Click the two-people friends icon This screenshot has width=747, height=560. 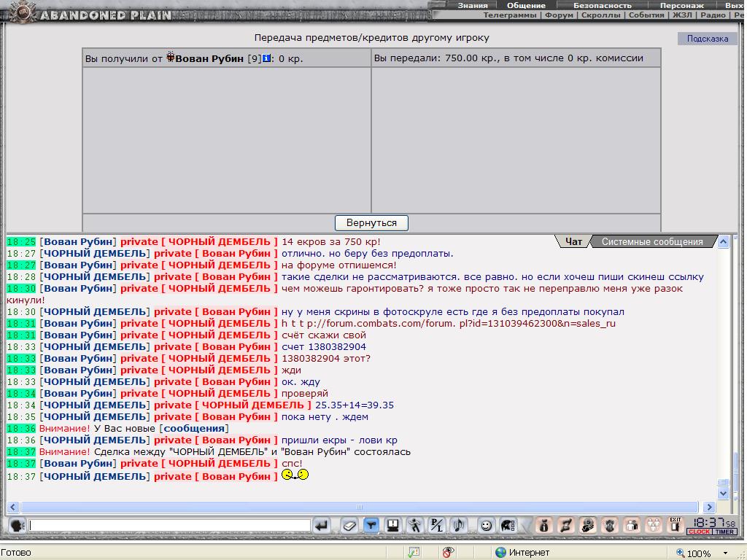[x=632, y=526]
